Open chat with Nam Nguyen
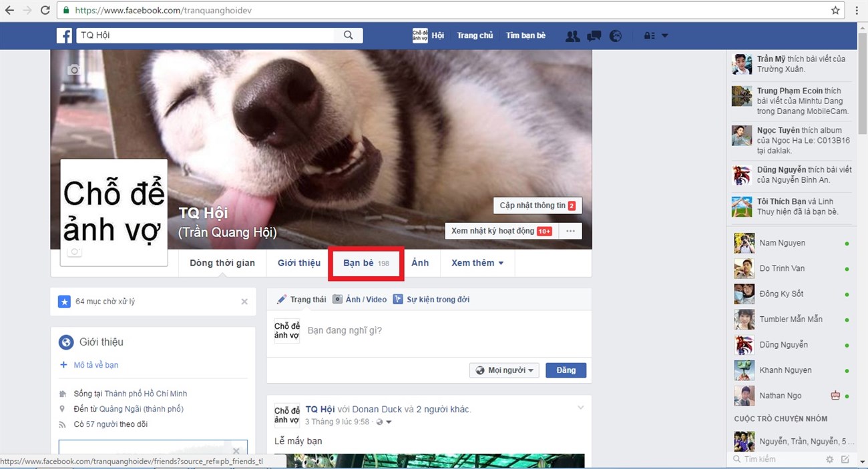This screenshot has width=868, height=469. tap(791, 243)
